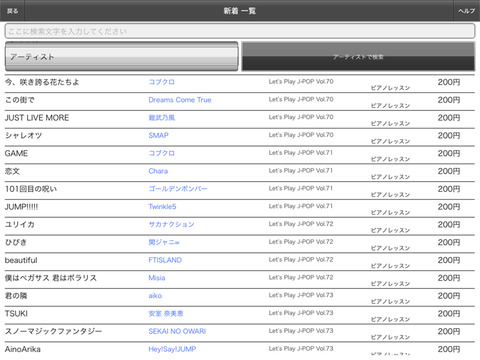
Task: Open artist link aiko
Action: click(x=155, y=296)
